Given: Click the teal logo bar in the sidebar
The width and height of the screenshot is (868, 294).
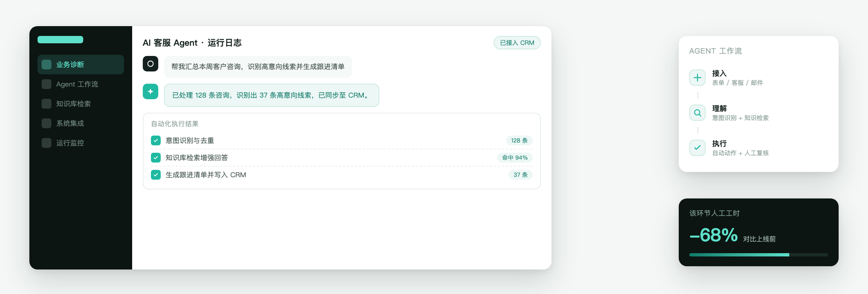Looking at the screenshot, I should tap(60, 40).
